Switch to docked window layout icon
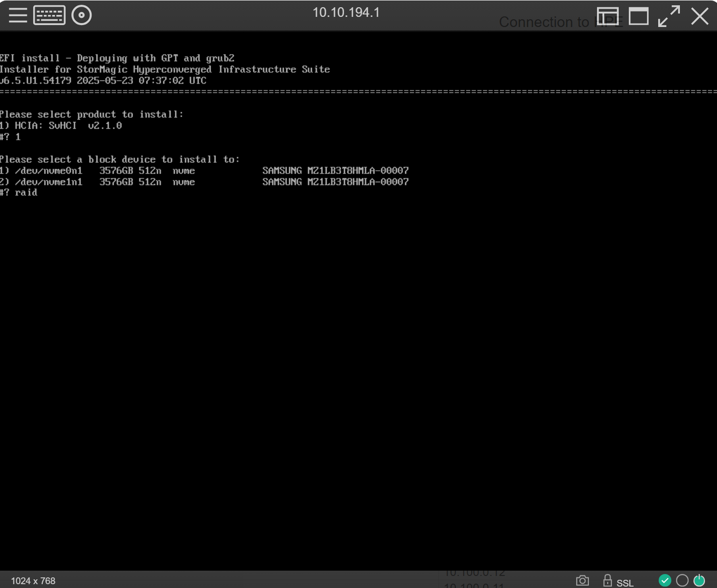Image resolution: width=717 pixels, height=588 pixels. click(x=608, y=16)
